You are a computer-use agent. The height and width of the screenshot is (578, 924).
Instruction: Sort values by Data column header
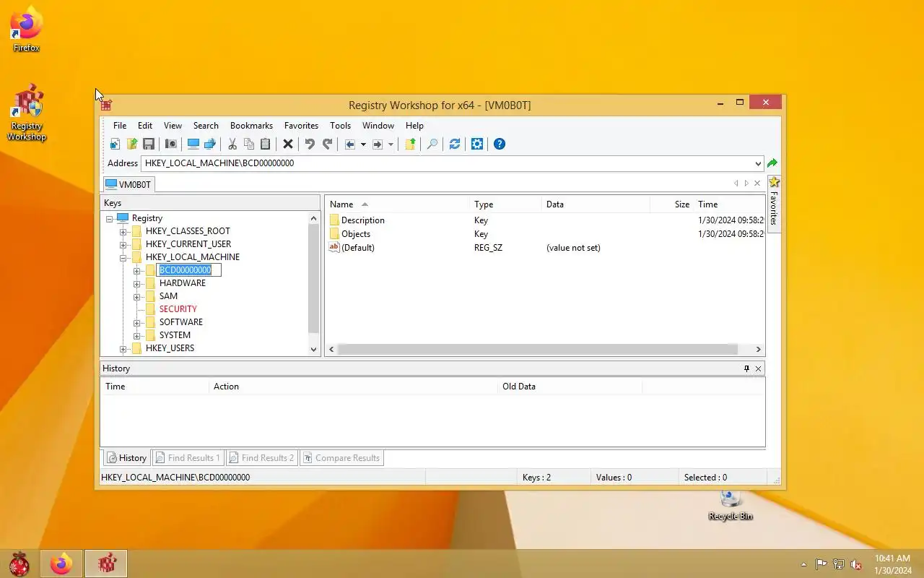pyautogui.click(x=596, y=204)
